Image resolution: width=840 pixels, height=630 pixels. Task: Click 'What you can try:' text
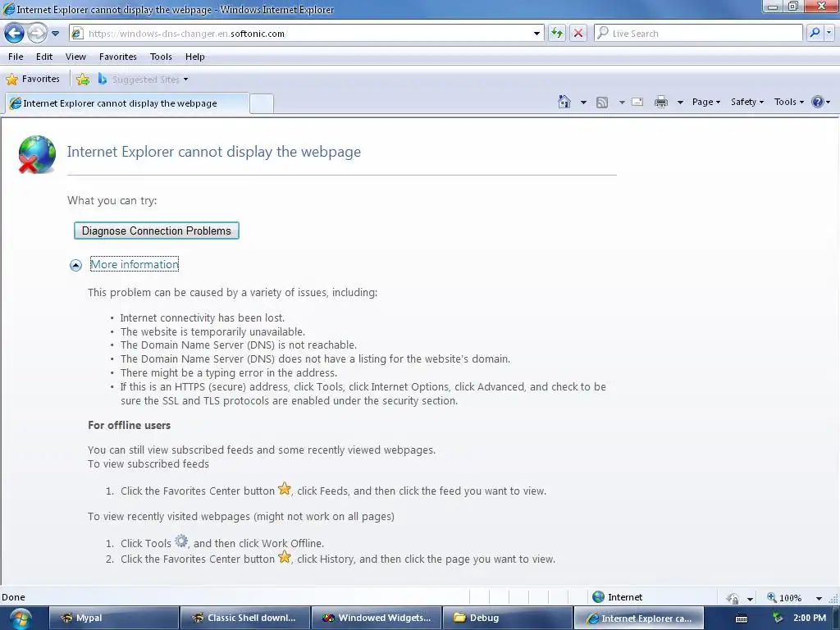point(112,200)
